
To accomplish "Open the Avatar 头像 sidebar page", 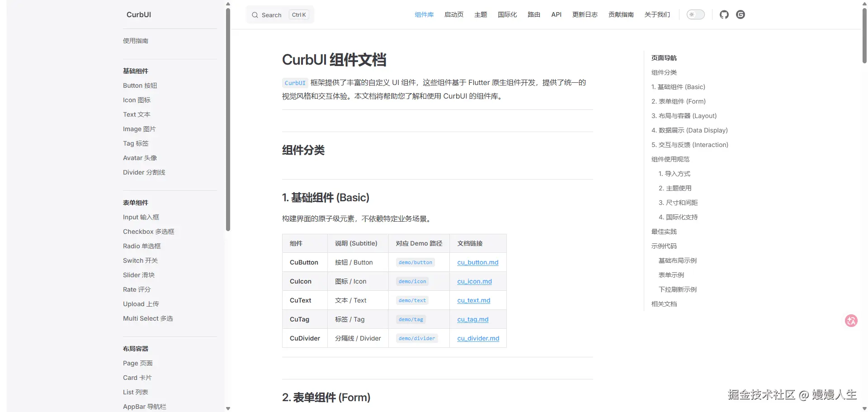I will 140,158.
